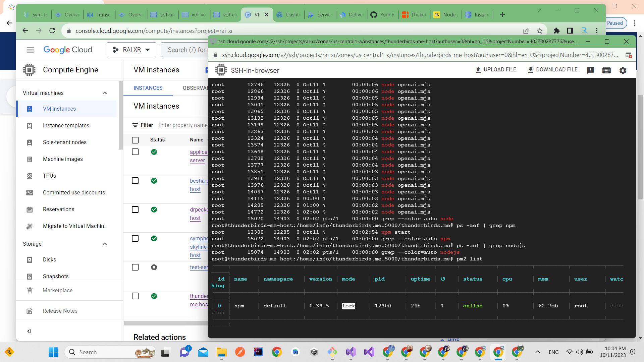The image size is (644, 362).
Task: Open SSH-in-browser settings gear
Action: 623,70
